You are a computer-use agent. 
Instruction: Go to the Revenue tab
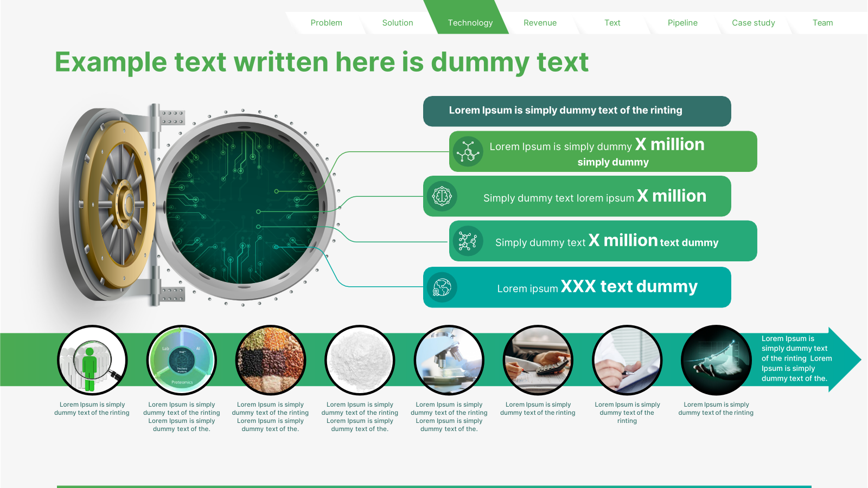pyautogui.click(x=540, y=23)
